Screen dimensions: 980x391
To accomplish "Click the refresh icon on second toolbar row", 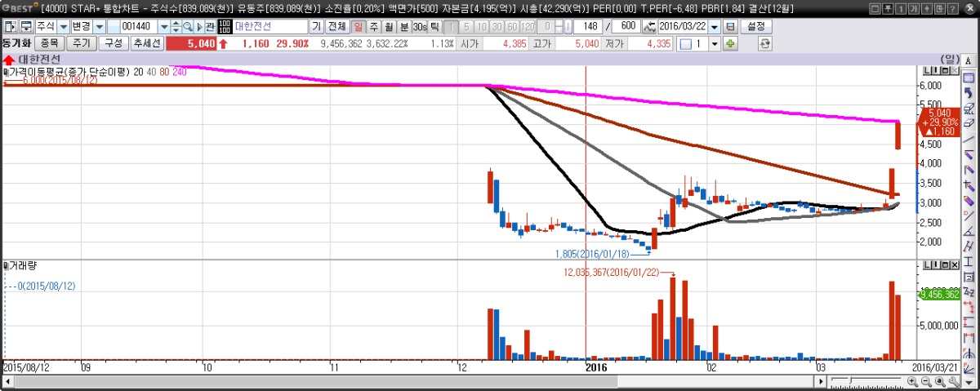I will [764, 42].
